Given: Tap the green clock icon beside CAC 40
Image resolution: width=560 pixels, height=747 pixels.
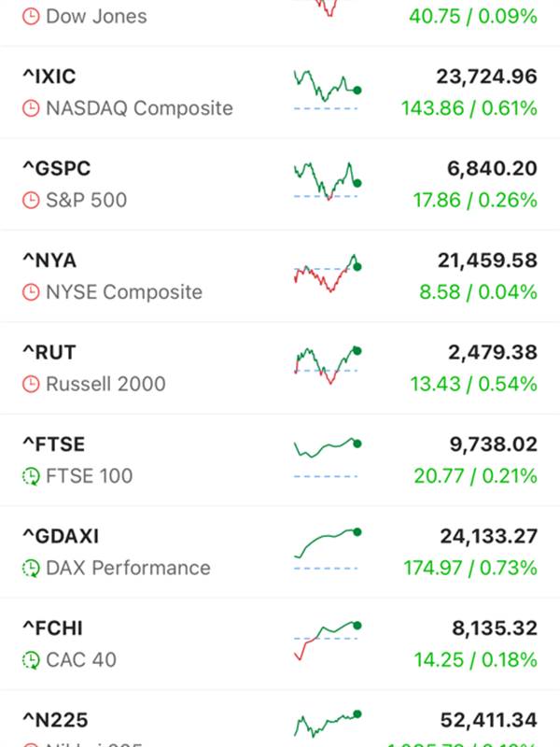Looking at the screenshot, I should pyautogui.click(x=31, y=660).
